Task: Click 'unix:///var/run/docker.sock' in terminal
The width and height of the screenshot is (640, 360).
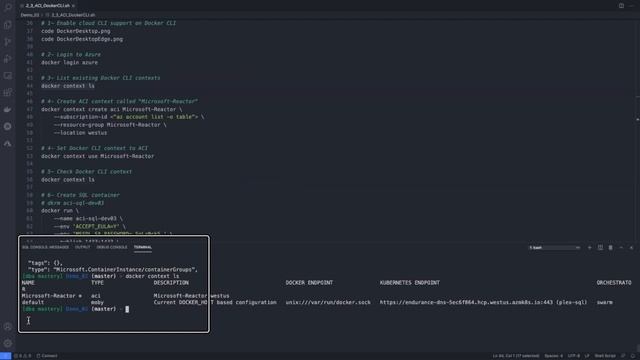Action: tap(328, 302)
